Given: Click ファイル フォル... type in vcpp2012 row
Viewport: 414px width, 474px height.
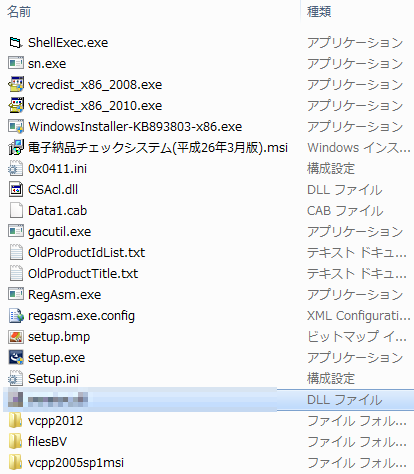Looking at the screenshot, I should pyautogui.click(x=357, y=421).
